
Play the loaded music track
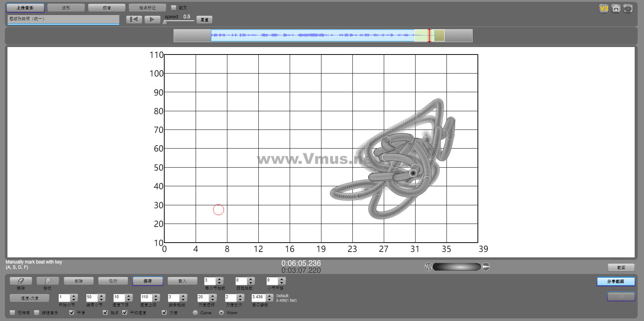(152, 19)
